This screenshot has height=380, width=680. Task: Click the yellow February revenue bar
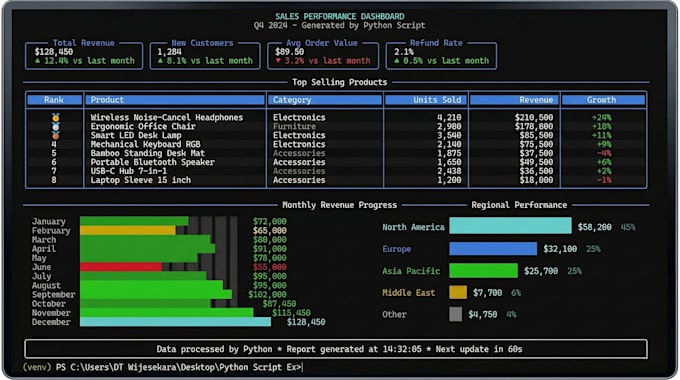click(x=128, y=230)
